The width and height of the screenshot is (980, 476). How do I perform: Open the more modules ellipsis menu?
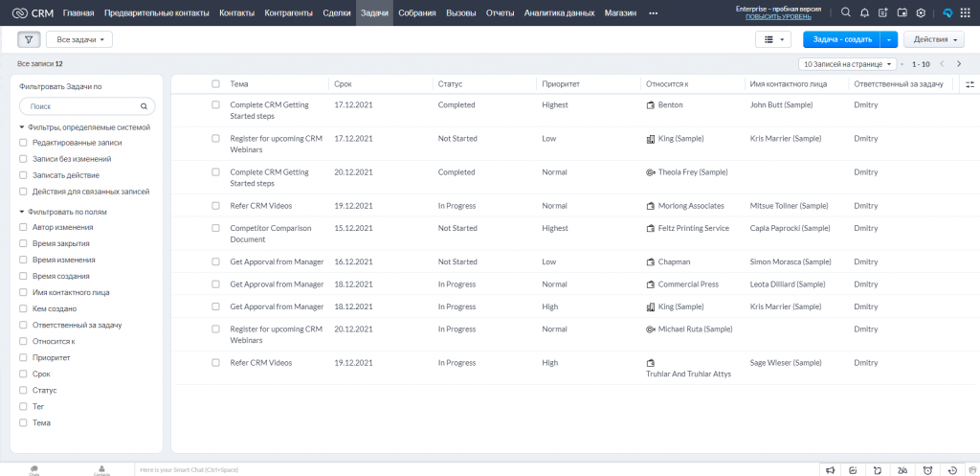pyautogui.click(x=653, y=13)
